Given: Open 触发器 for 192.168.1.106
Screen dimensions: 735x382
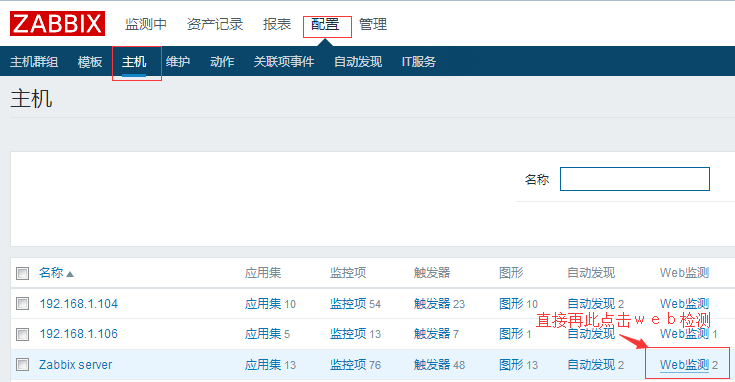Looking at the screenshot, I should point(432,334).
